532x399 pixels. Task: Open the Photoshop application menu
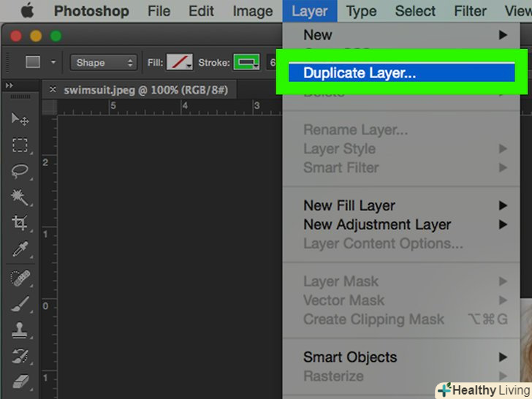pos(91,11)
